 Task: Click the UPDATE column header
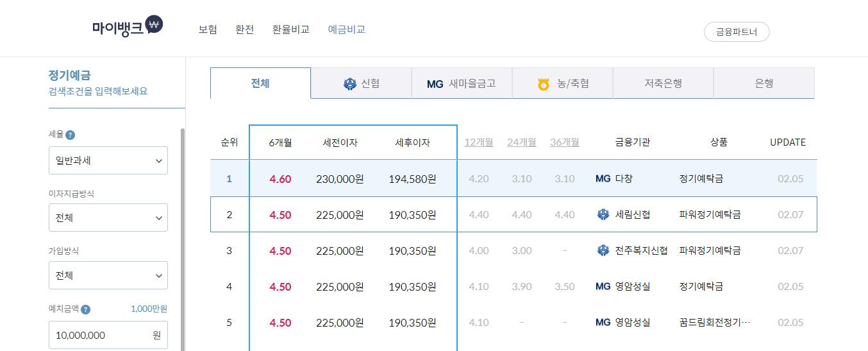tap(788, 142)
